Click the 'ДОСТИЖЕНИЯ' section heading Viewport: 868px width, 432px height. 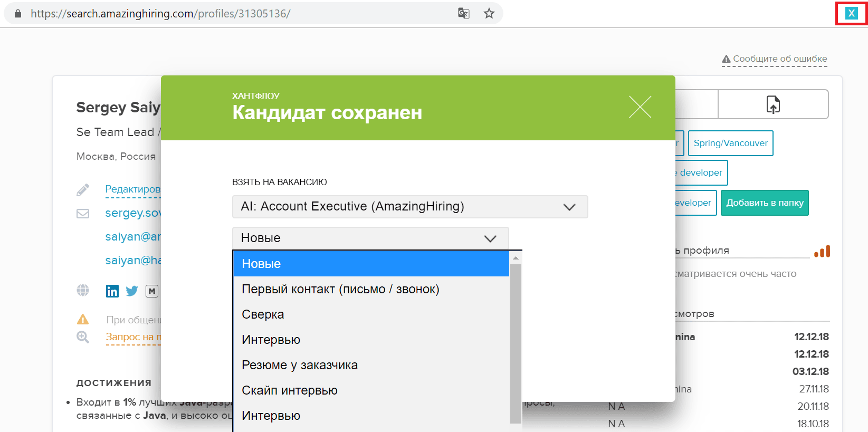(114, 383)
